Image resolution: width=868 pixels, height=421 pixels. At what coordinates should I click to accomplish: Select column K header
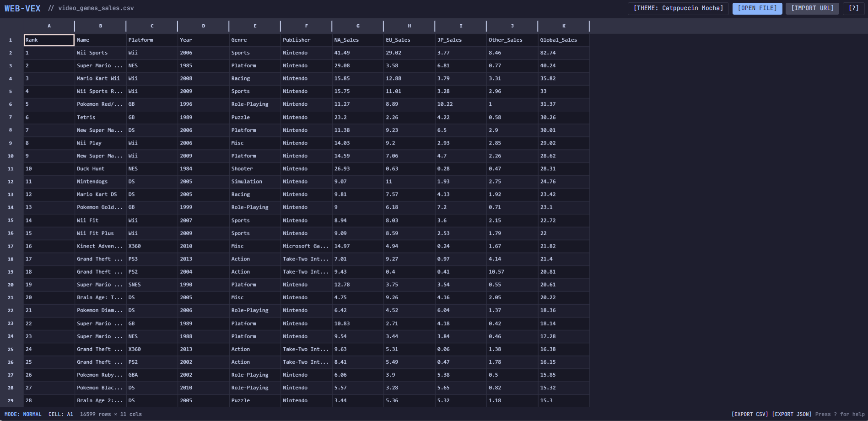point(564,26)
